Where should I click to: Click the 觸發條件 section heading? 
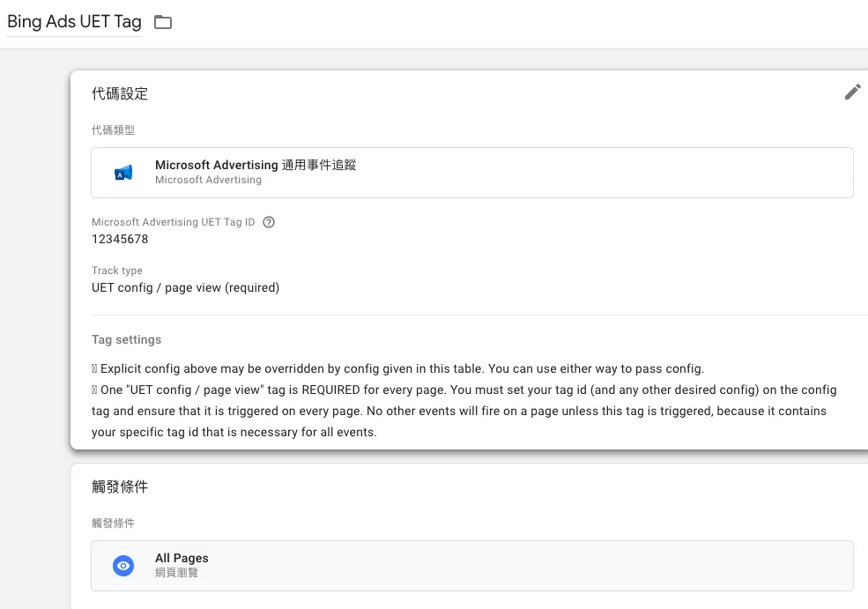coord(120,486)
